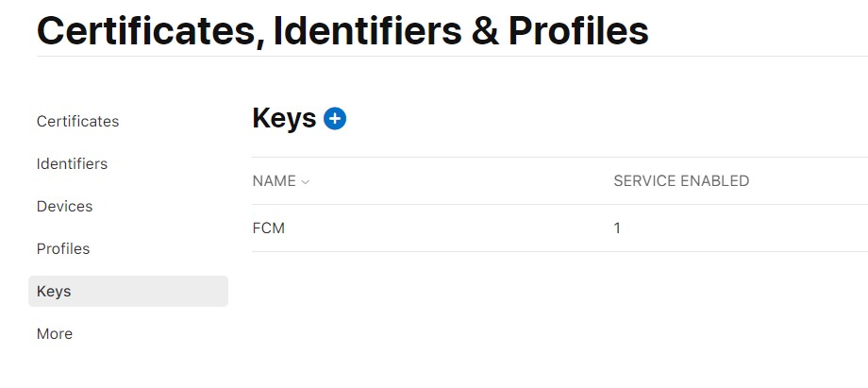The width and height of the screenshot is (868, 388).
Task: Open the FCM key entry
Action: (x=269, y=228)
